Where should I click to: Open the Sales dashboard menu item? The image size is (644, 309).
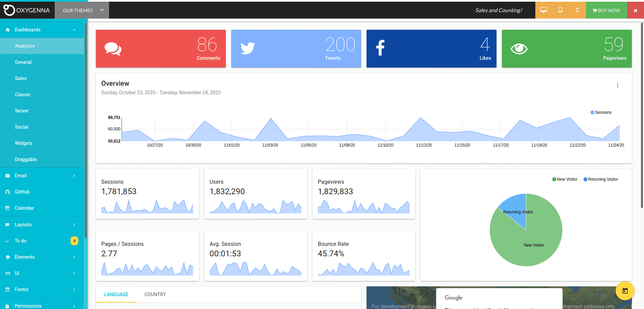[21, 78]
